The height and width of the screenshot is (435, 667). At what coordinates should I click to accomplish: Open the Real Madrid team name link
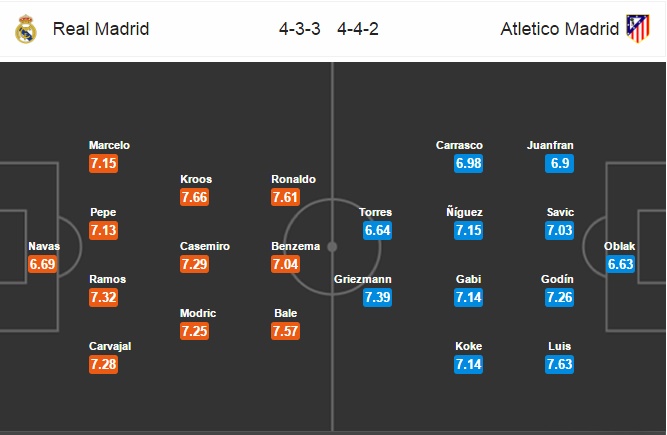coord(101,29)
